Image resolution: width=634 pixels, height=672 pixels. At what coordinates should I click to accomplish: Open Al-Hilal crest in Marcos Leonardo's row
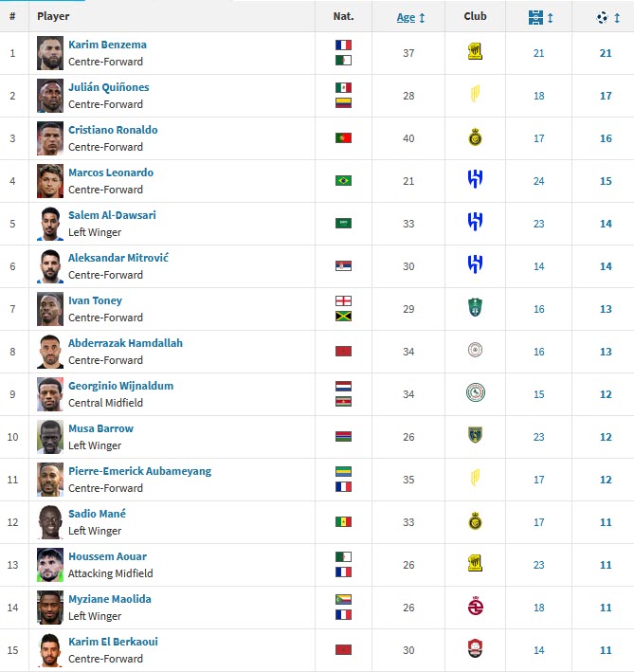coord(475,179)
